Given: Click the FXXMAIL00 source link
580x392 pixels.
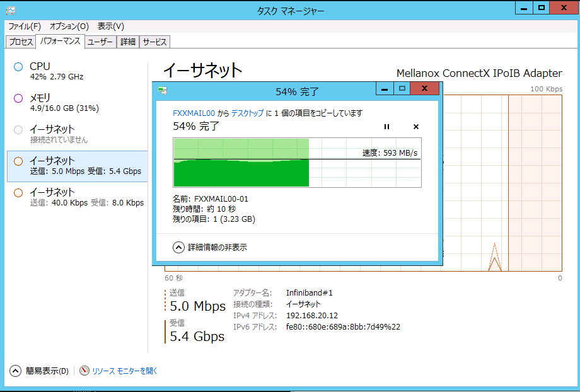Looking at the screenshot, I should [x=194, y=113].
